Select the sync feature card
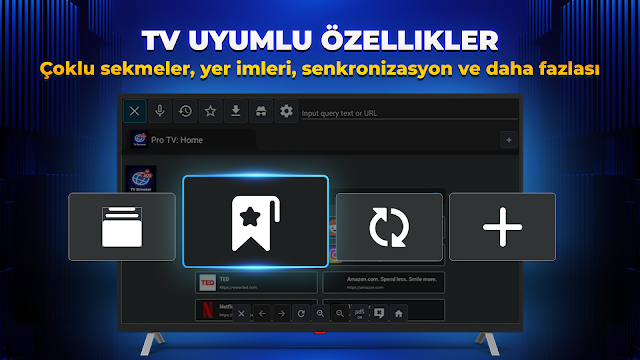 coord(389,227)
